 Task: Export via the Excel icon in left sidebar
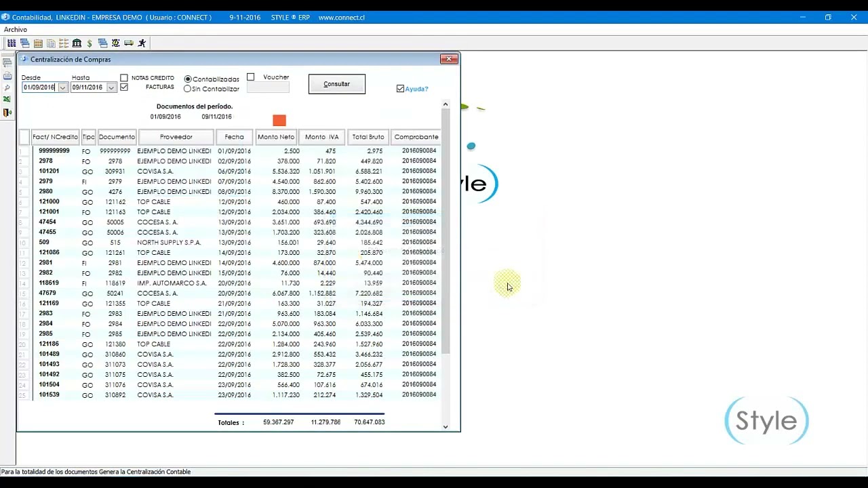tap(7, 100)
